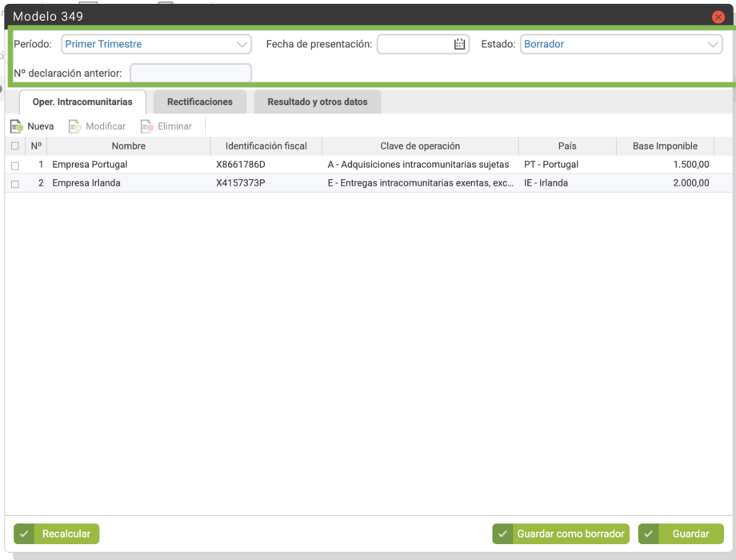Select the Oper. Intracomunitarias tab
The image size is (736, 560).
(x=82, y=102)
